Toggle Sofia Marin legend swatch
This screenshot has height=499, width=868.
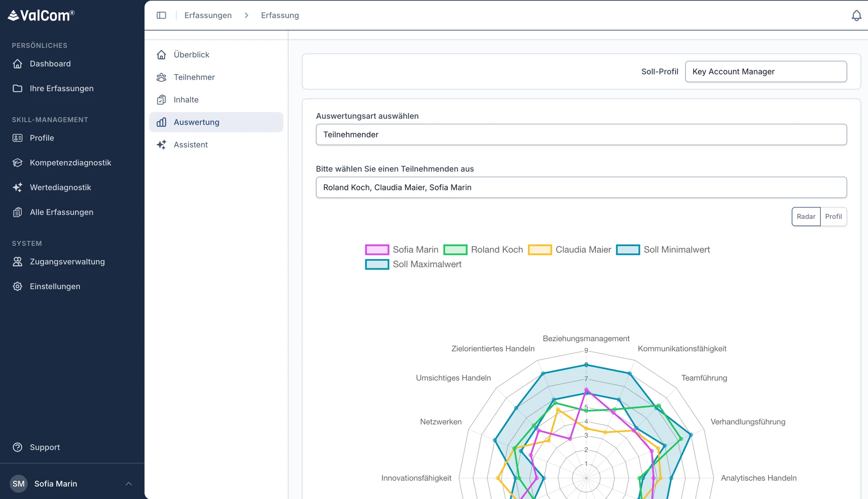[x=377, y=250]
